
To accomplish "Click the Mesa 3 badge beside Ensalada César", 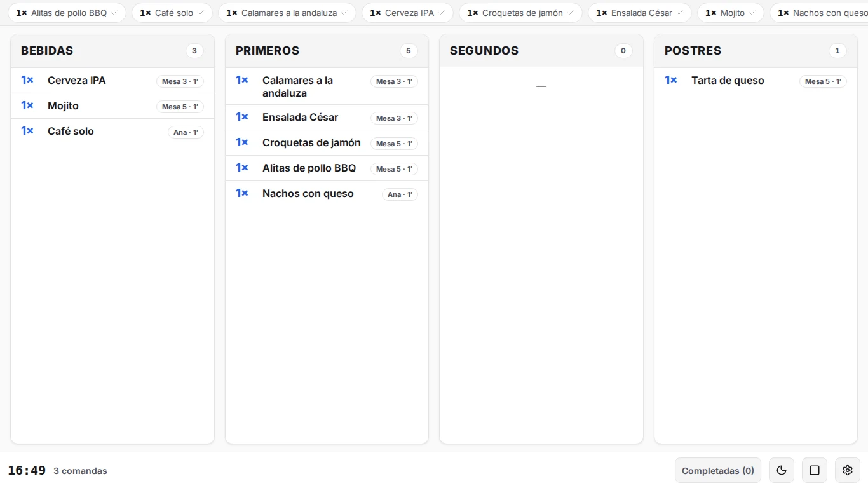I will tap(394, 118).
